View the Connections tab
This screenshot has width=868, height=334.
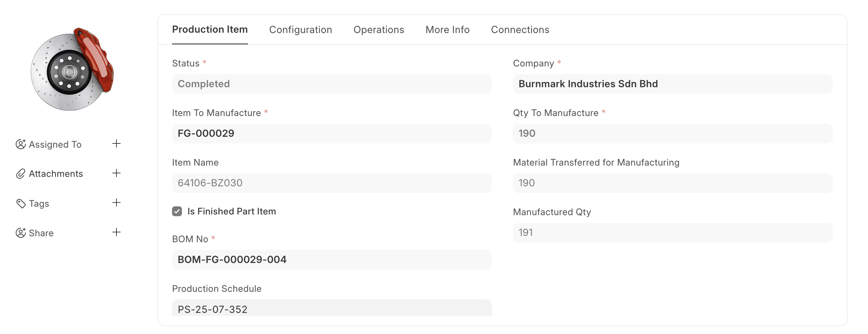520,30
